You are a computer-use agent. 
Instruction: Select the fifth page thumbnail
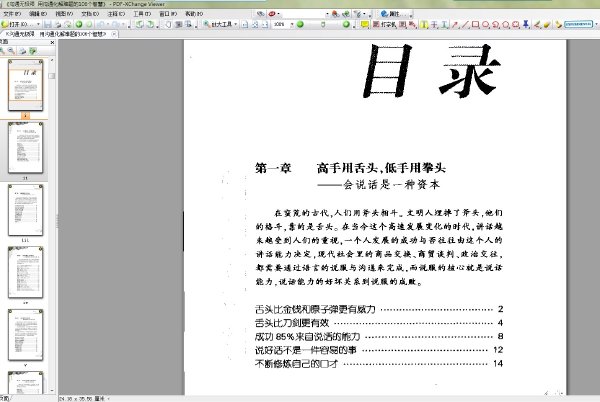coord(25,335)
